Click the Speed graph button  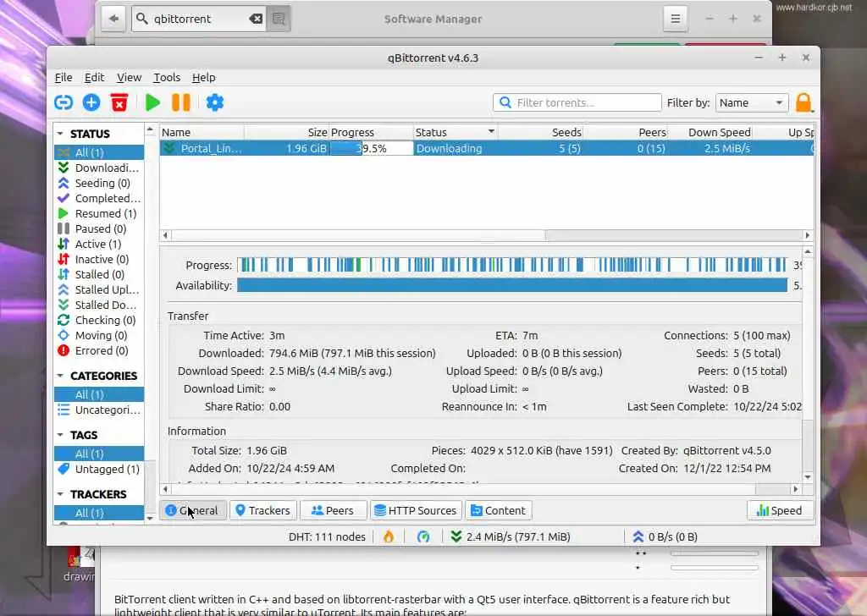click(x=780, y=510)
